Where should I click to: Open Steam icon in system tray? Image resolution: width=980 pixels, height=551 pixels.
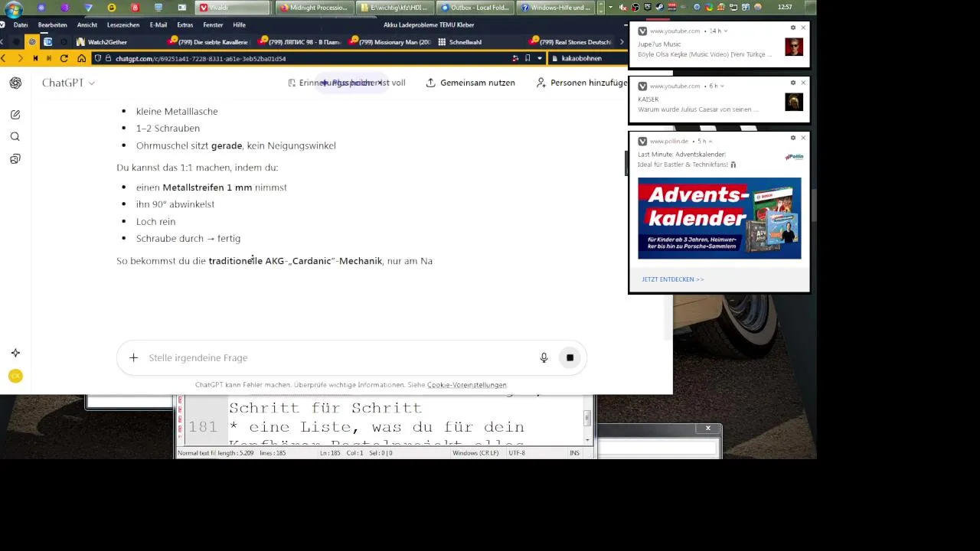[660, 7]
